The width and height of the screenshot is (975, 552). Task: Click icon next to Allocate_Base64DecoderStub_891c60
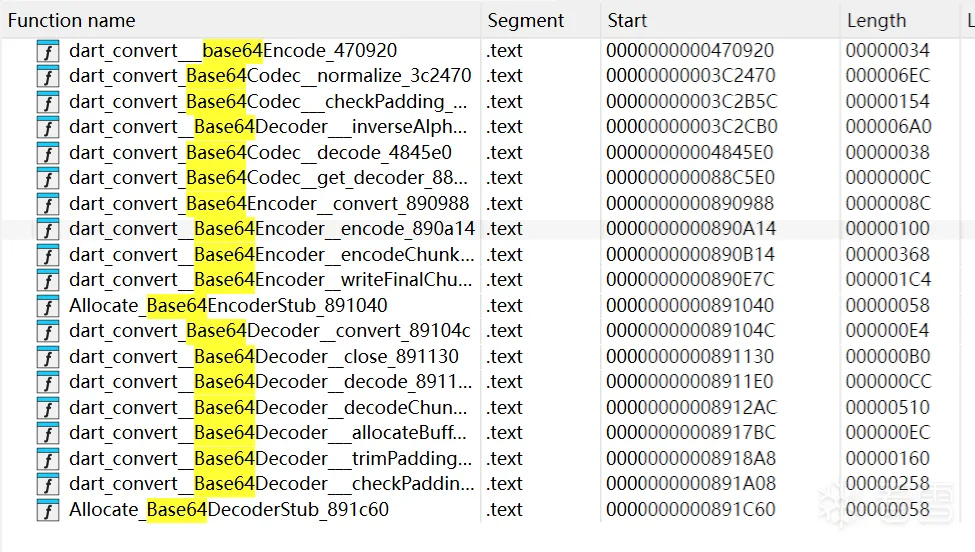pyautogui.click(x=48, y=510)
